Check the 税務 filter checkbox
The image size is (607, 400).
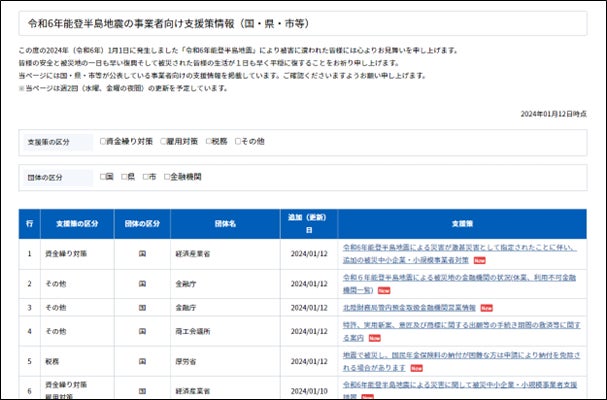coord(209,141)
